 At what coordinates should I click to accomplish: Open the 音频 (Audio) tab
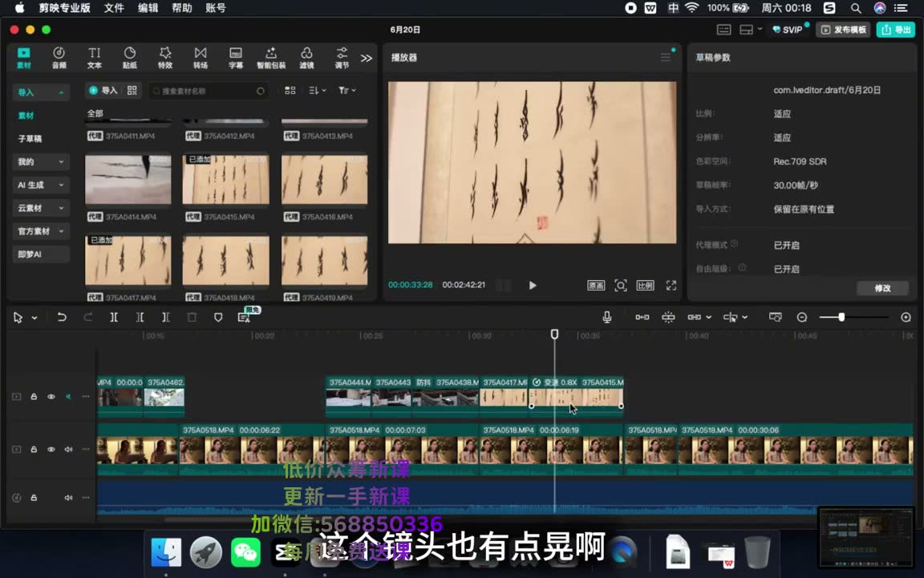[x=59, y=58]
